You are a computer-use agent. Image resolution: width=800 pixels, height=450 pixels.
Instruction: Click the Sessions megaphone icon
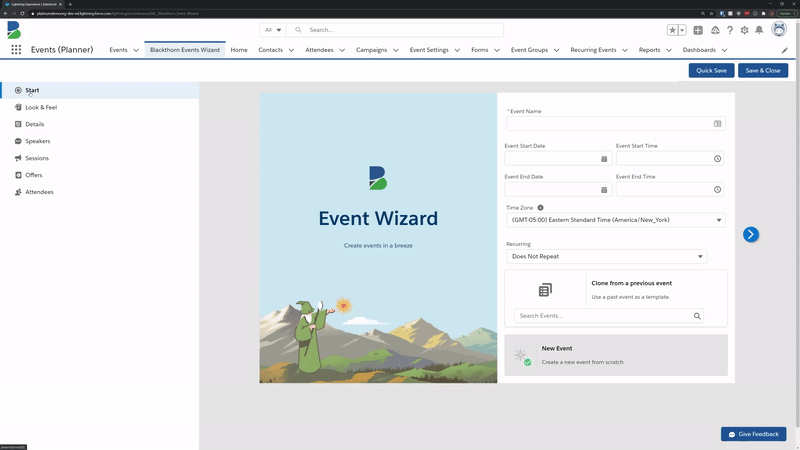[18, 158]
